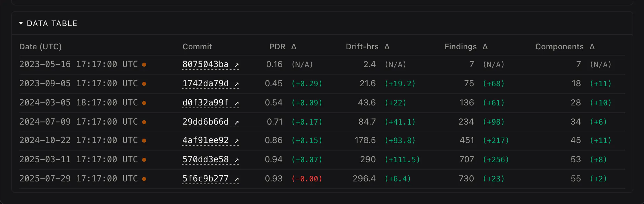Screen dimensions: 644x204
Task: Click delta symbol next to PDR header
Action: (x=294, y=47)
